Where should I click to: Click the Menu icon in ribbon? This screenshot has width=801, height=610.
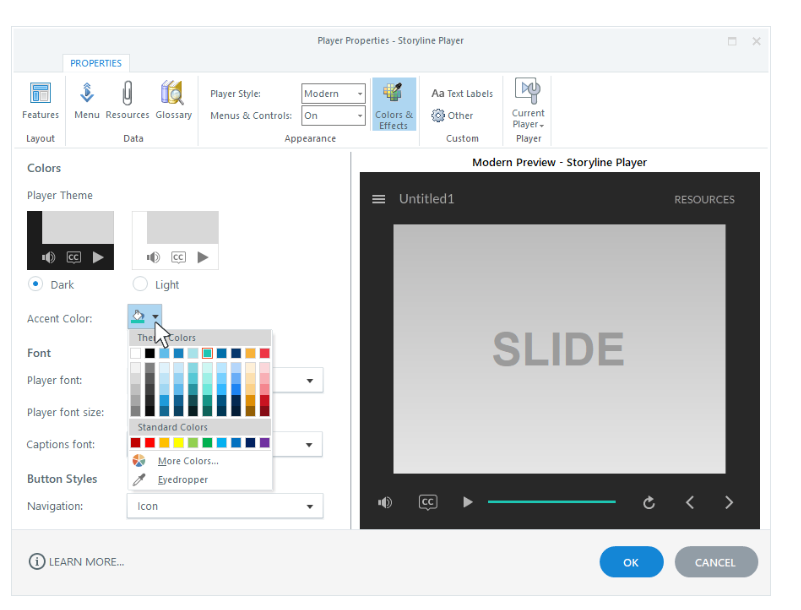[87, 100]
